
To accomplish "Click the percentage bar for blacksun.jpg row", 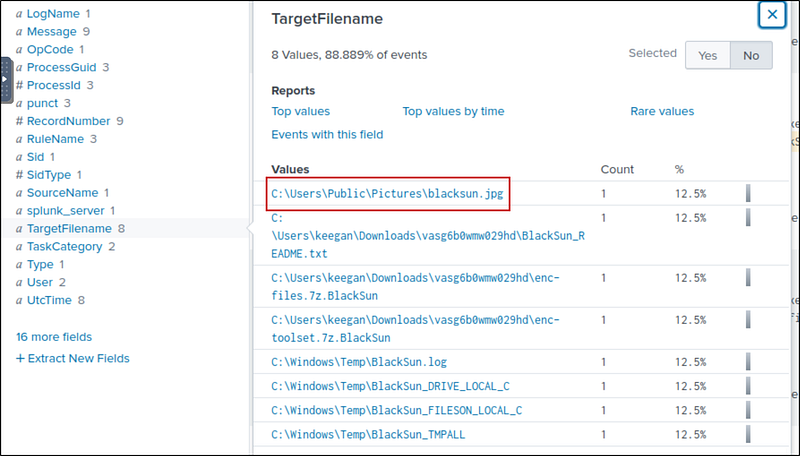I will click(748, 194).
